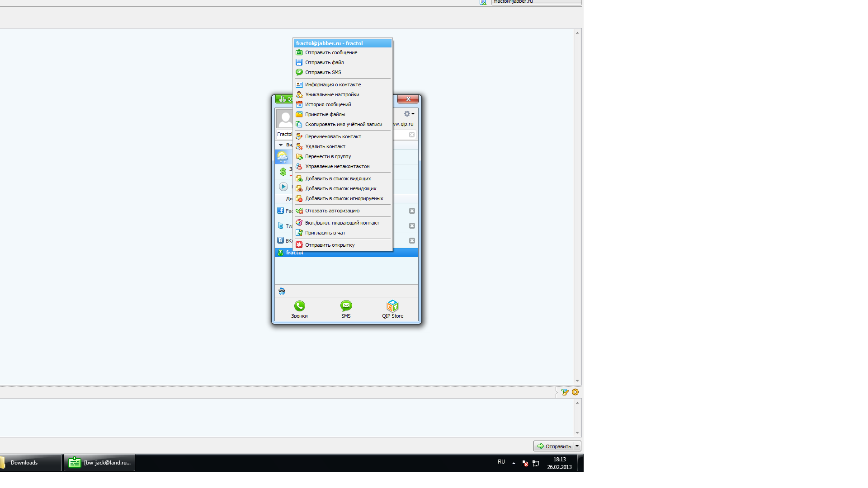The height and width of the screenshot is (488, 868).
Task: Open Downloads in the taskbar
Action: 30,463
